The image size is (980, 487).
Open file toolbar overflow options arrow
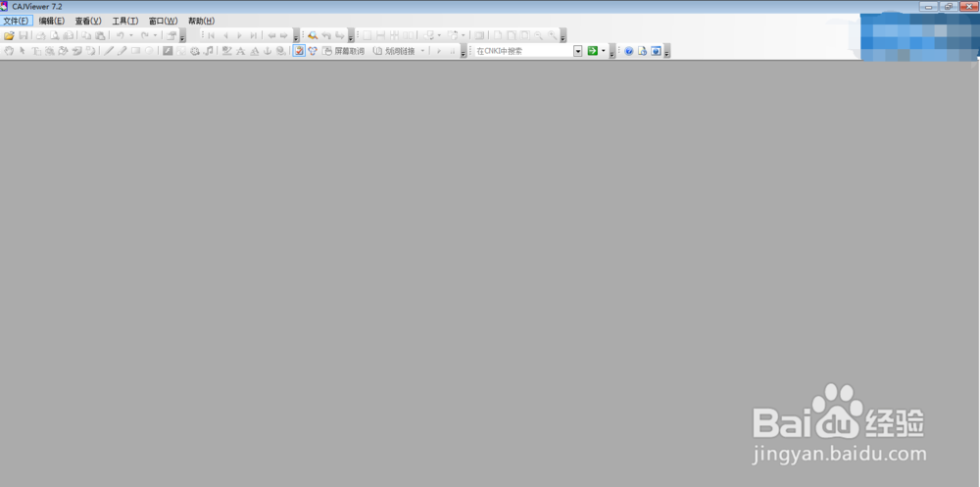pos(182,36)
